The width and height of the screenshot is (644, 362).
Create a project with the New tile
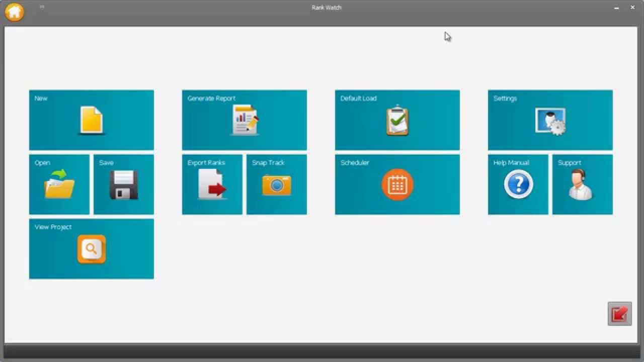point(92,120)
